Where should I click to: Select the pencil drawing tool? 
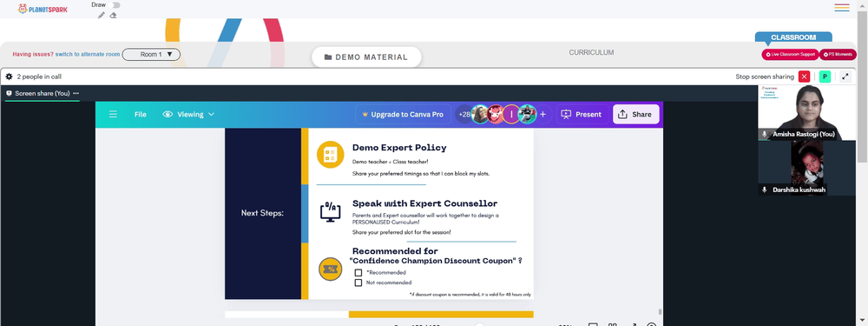(x=102, y=15)
